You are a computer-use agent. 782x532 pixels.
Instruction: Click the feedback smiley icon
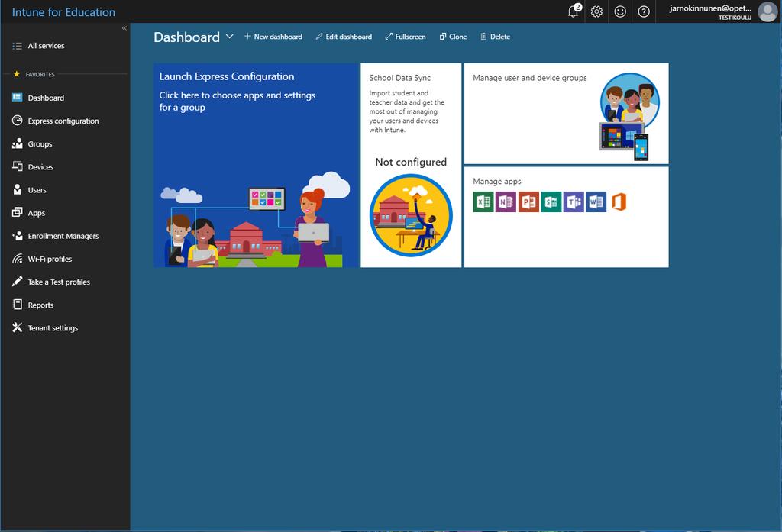(x=620, y=11)
